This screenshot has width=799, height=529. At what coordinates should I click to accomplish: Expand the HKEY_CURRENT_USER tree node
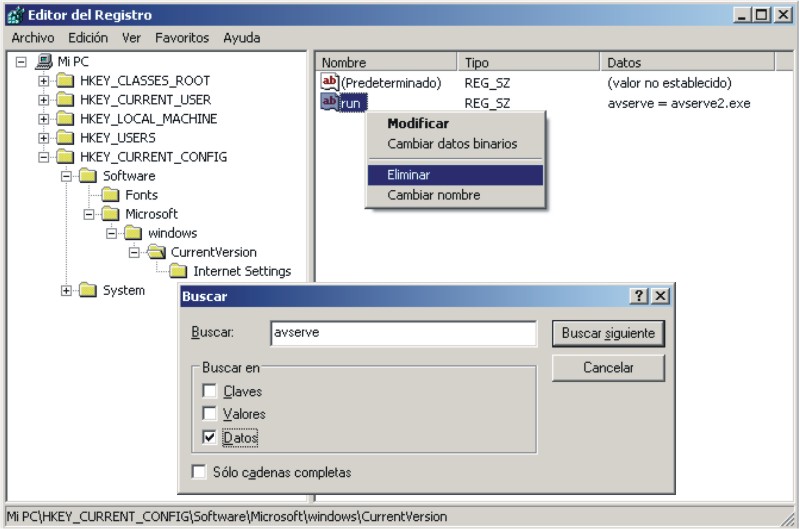pyautogui.click(x=44, y=100)
